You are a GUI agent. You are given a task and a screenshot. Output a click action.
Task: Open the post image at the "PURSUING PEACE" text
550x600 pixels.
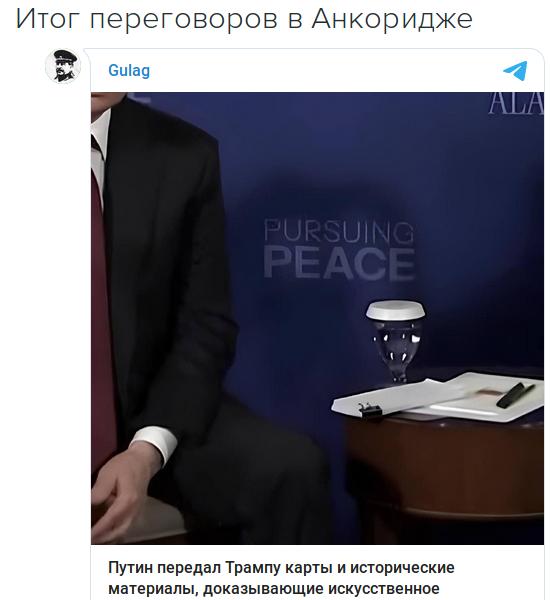(339, 249)
